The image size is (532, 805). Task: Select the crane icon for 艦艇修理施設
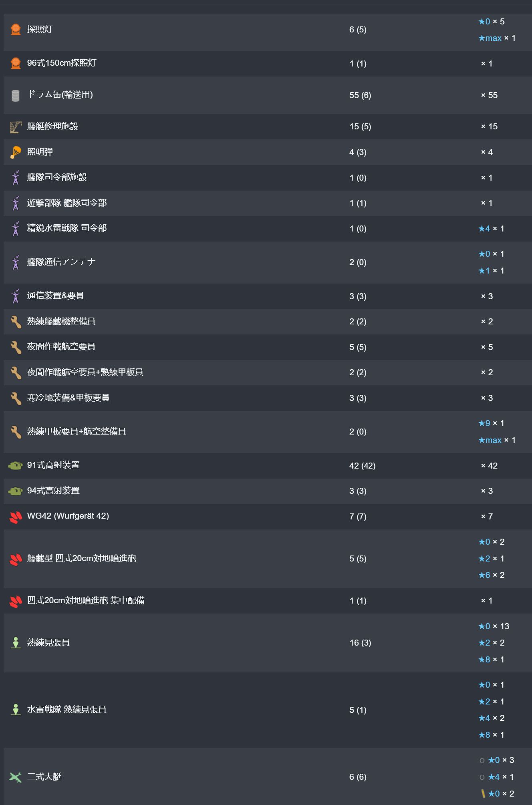[16, 127]
